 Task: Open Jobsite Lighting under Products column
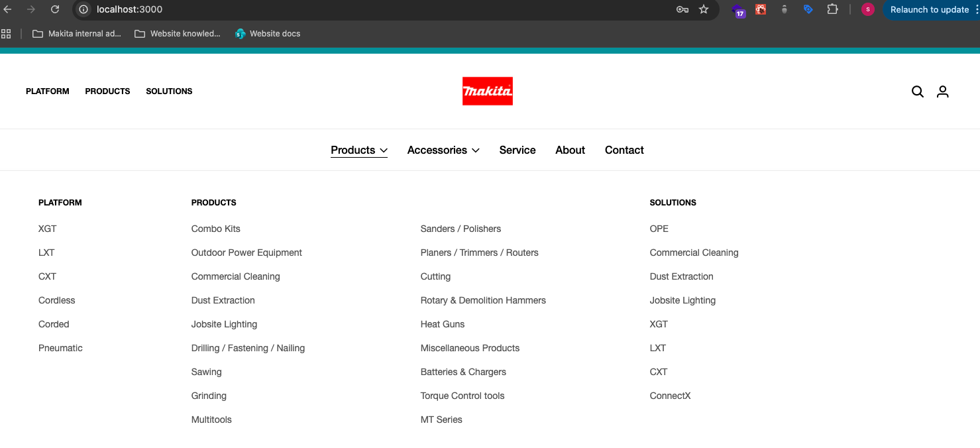[224, 324]
